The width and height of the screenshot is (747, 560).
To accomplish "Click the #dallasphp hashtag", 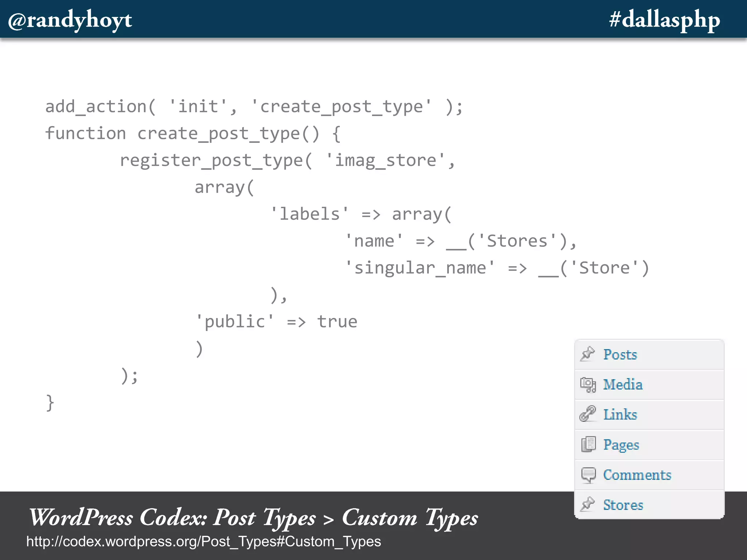I will pos(664,20).
